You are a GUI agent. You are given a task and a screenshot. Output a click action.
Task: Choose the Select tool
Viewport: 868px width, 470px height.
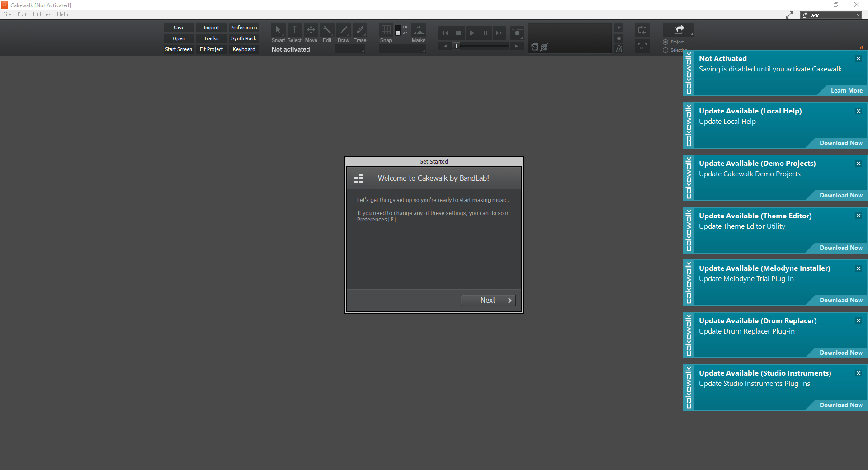[x=294, y=30]
